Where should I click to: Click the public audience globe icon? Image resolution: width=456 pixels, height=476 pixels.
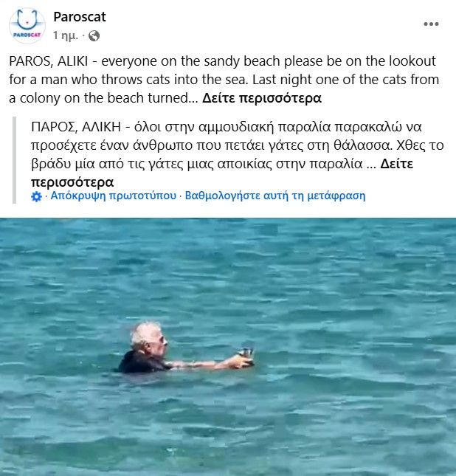point(94,36)
